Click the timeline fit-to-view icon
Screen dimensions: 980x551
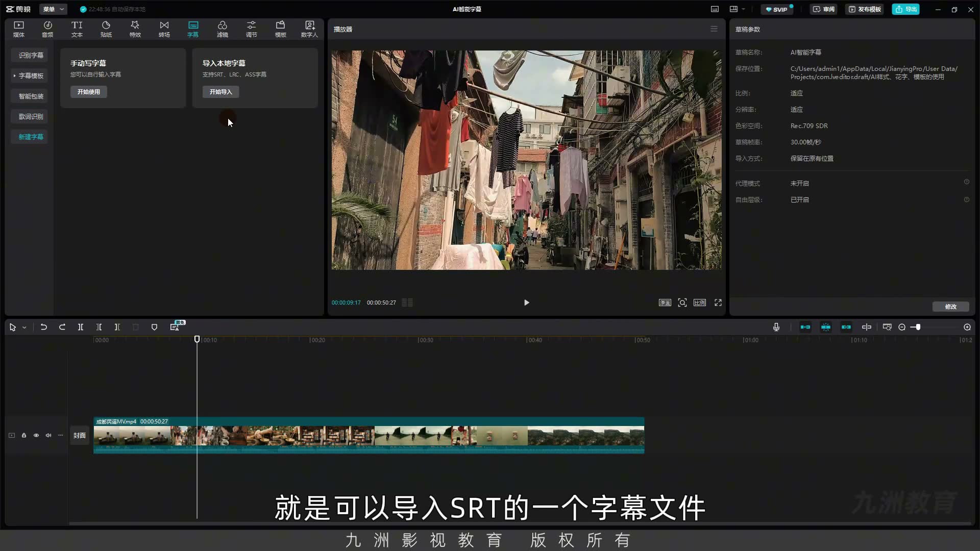[887, 327]
